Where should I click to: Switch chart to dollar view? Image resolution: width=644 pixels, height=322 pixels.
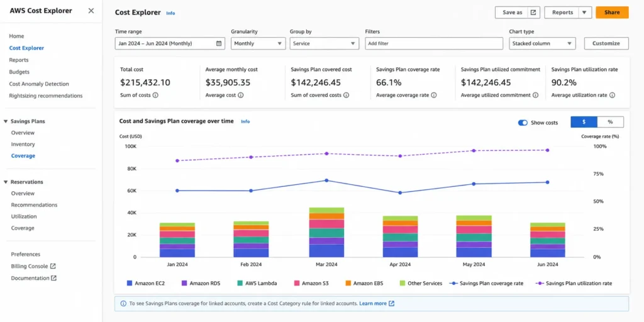[584, 122]
